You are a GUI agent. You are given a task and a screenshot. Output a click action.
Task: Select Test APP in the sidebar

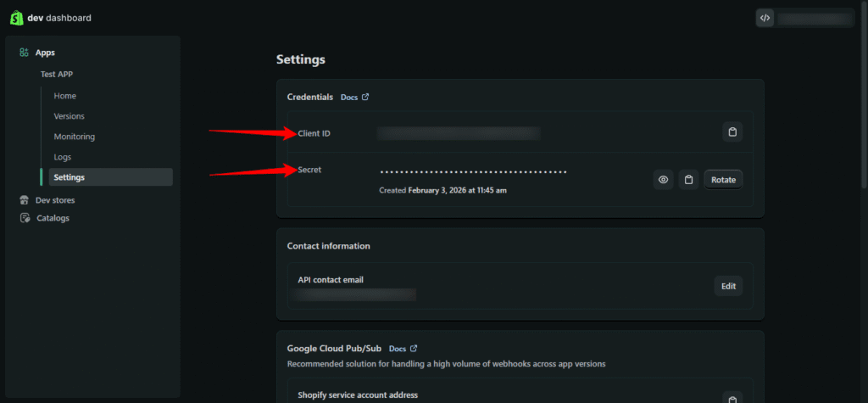tap(57, 74)
